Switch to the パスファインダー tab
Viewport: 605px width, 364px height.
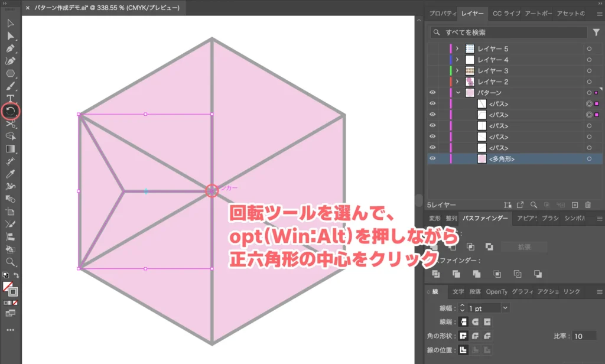coord(485,219)
